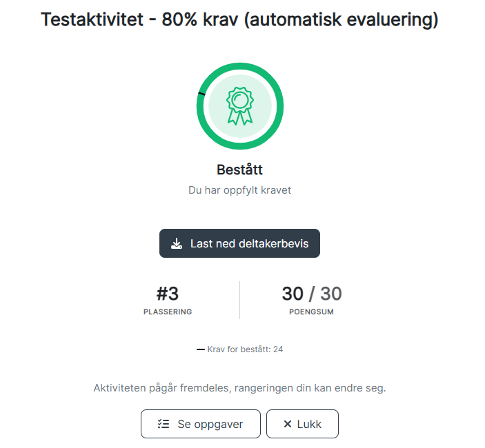Click the download icon in the deltakerbevis button
The width and height of the screenshot is (485, 448).
pos(177,243)
